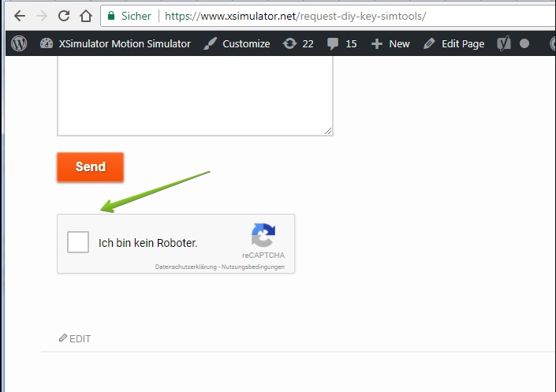Click inside the message text area
This screenshot has width=556, height=392.
tap(195, 95)
